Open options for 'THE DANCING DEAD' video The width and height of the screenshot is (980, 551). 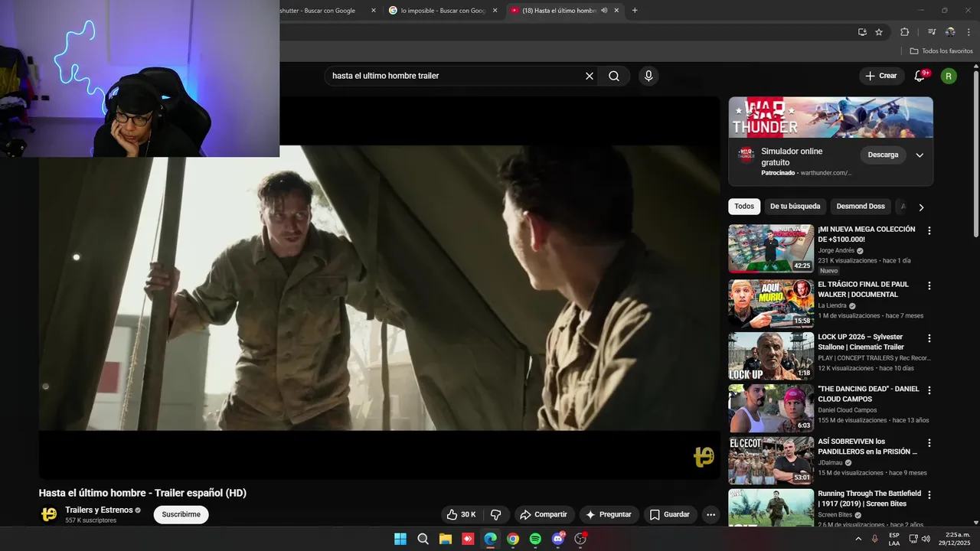pyautogui.click(x=929, y=390)
